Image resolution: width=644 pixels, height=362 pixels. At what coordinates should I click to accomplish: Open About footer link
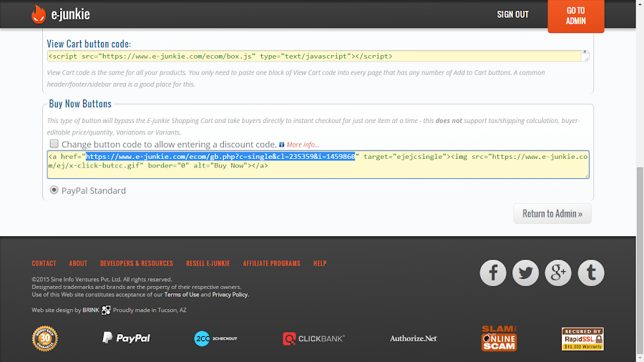point(78,263)
